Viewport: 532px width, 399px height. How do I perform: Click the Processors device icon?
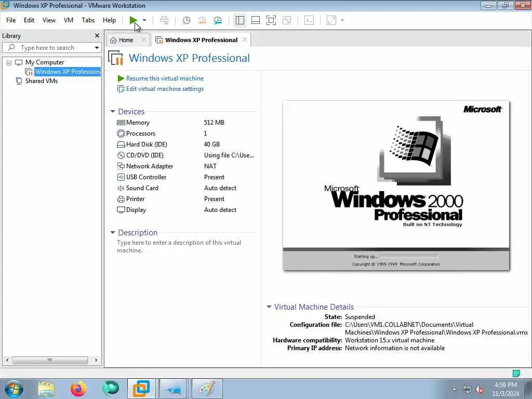(x=121, y=134)
